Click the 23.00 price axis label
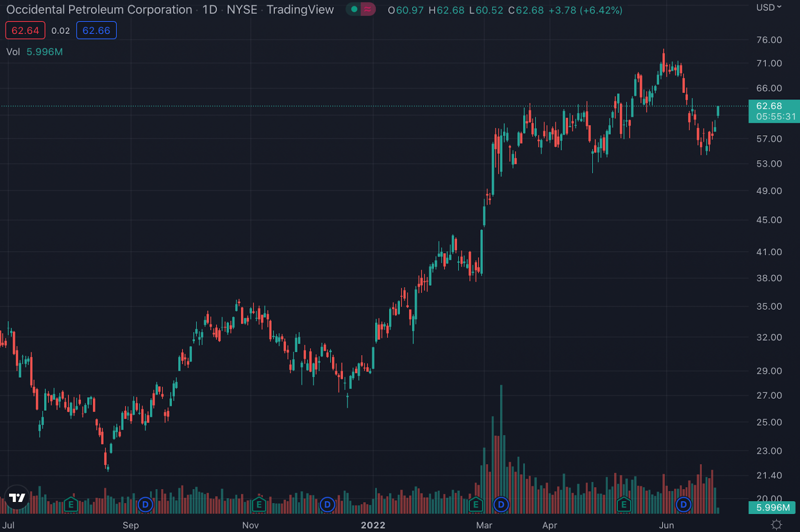Image resolution: width=800 pixels, height=532 pixels. tap(769, 451)
